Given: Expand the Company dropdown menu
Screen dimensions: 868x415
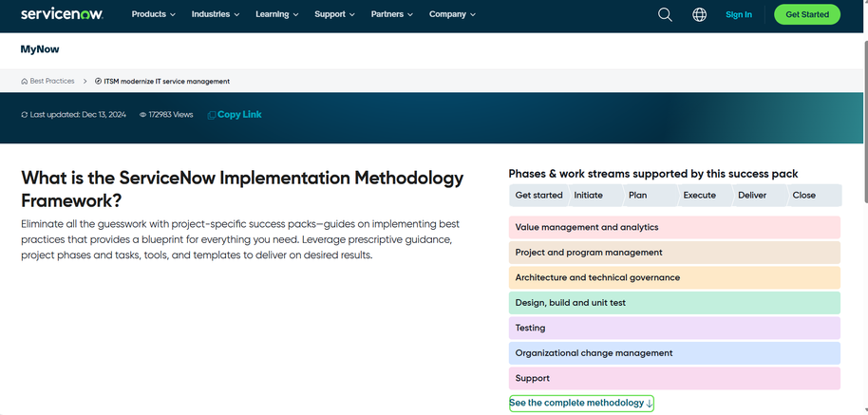Looking at the screenshot, I should click(452, 14).
